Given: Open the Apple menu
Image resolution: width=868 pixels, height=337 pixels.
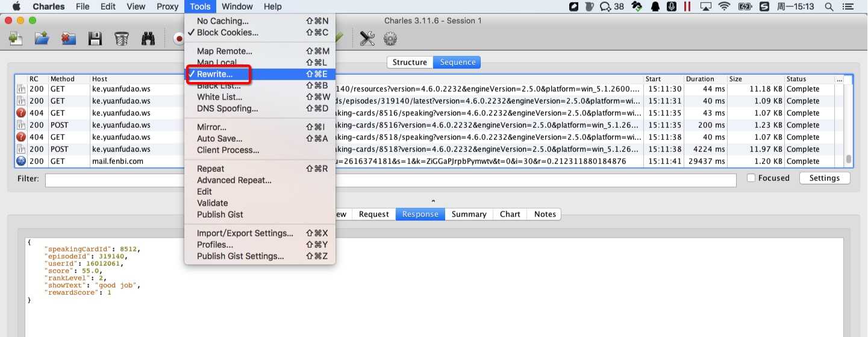Looking at the screenshot, I should pyautogui.click(x=16, y=7).
